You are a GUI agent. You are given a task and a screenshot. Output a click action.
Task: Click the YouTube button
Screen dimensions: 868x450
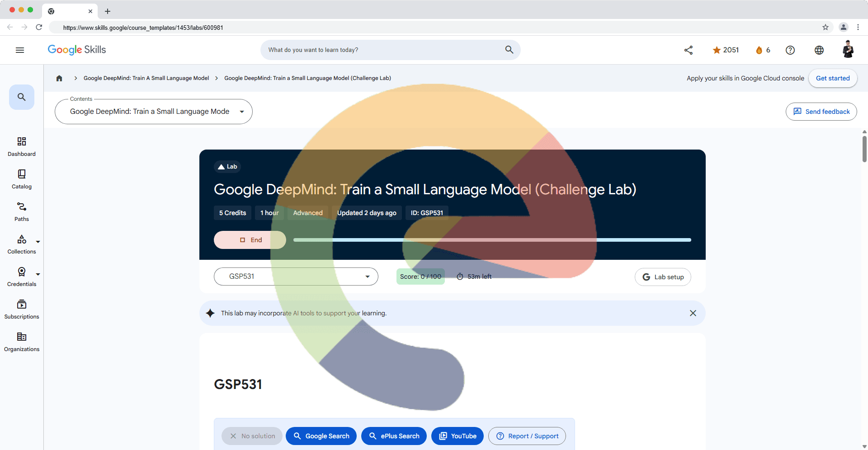tap(458, 436)
